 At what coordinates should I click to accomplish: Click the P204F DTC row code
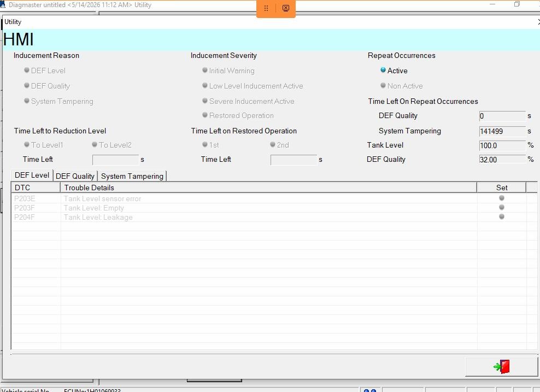click(25, 218)
